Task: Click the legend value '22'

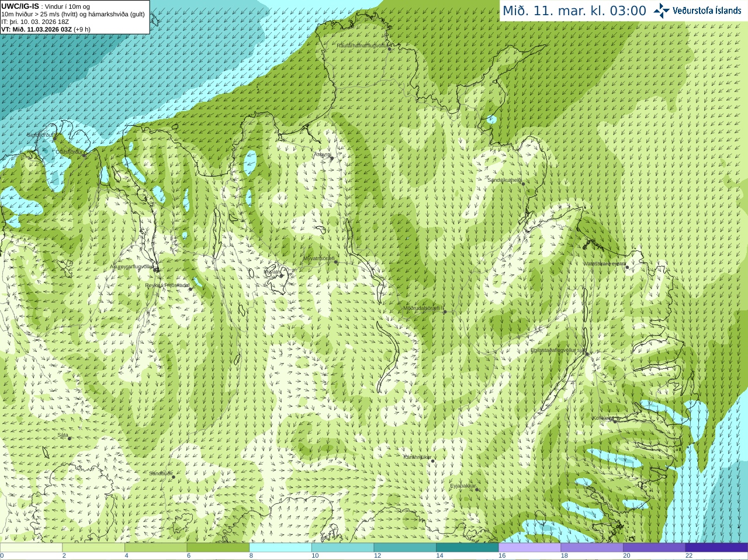Action: coord(689,556)
